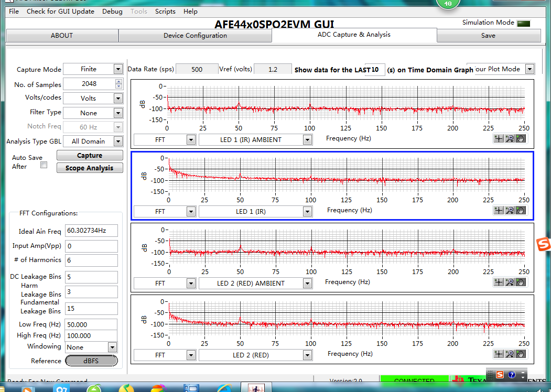The width and height of the screenshot is (551, 392).
Task: Increase No. of Samples with up arrow
Action: pos(119,81)
